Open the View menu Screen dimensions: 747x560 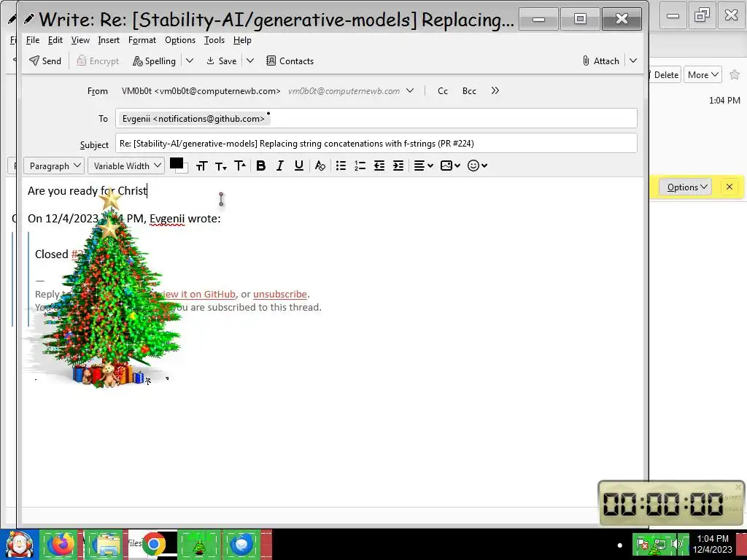(x=80, y=40)
